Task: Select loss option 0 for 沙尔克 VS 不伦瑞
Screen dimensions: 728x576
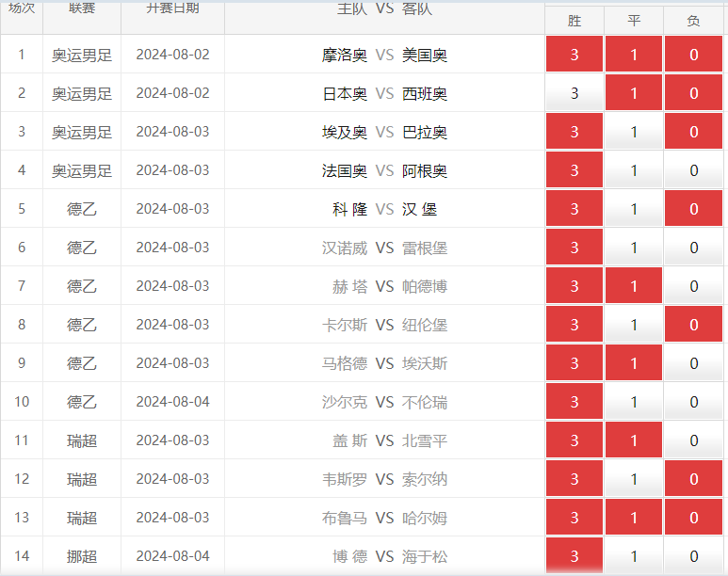Action: pyautogui.click(x=694, y=401)
